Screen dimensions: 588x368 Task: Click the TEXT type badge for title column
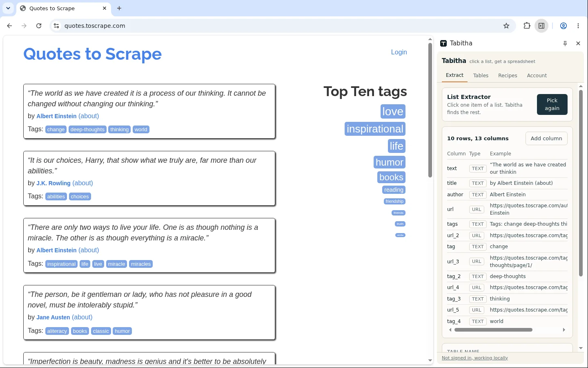point(478,183)
